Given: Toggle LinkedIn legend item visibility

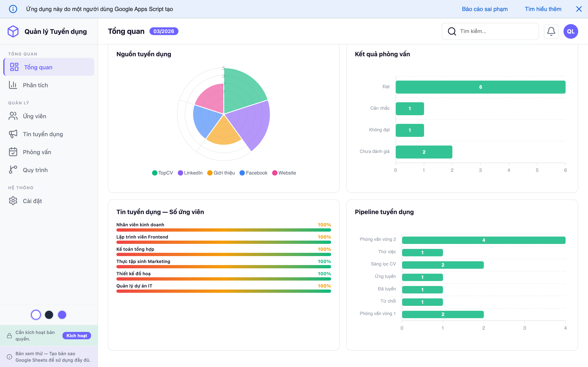Looking at the screenshot, I should coord(190,173).
